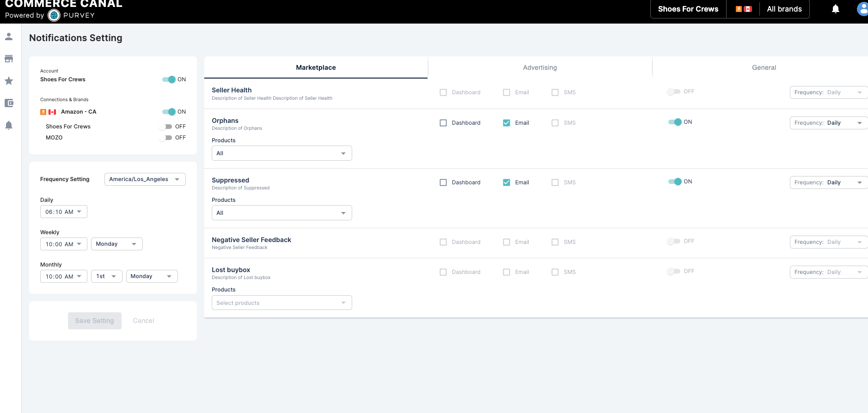Viewport: 868px width, 413px height.
Task: Switch to the General tab
Action: tap(764, 67)
